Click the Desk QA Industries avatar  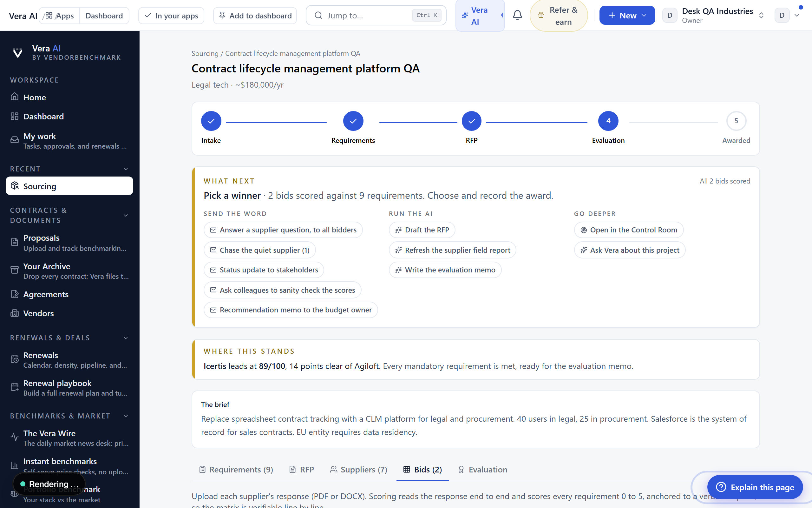(x=670, y=15)
